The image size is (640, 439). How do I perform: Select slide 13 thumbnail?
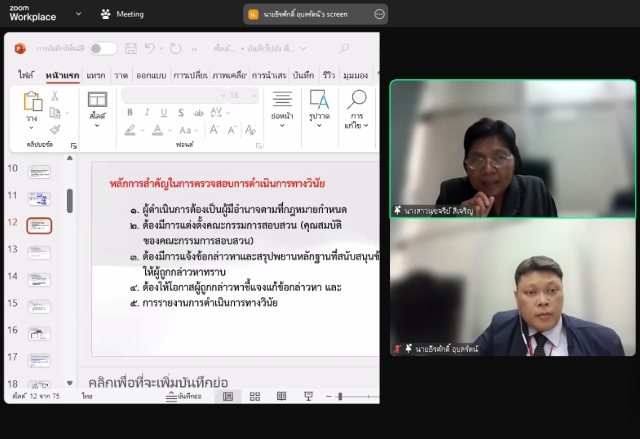[40, 253]
